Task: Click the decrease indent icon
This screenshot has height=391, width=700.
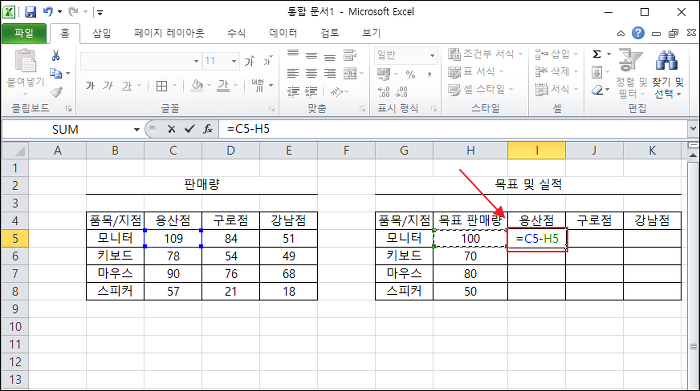Action: [x=293, y=92]
